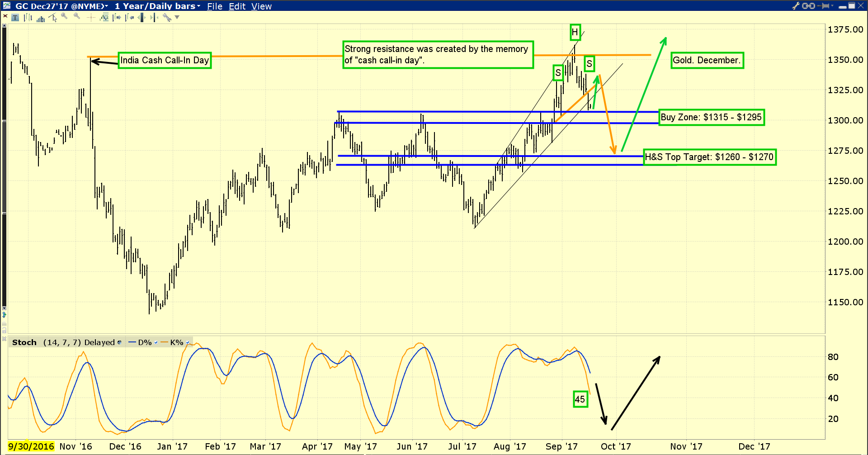868x455 pixels.
Task: Close the Stoch indicator panel
Action: 4,339
